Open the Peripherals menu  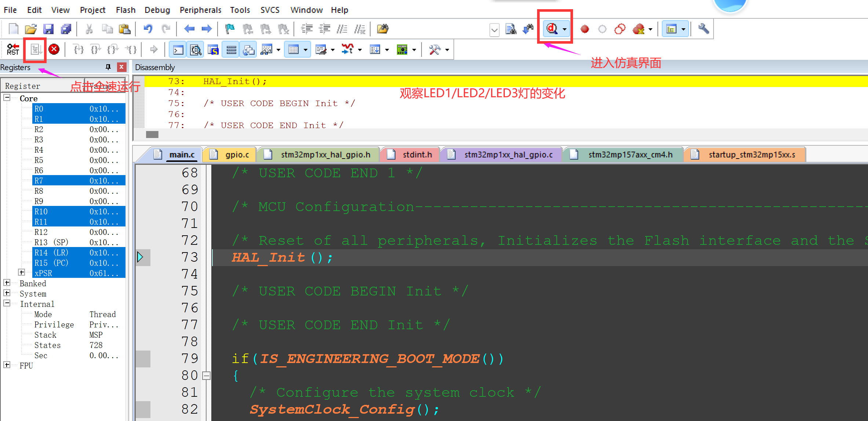click(x=200, y=10)
